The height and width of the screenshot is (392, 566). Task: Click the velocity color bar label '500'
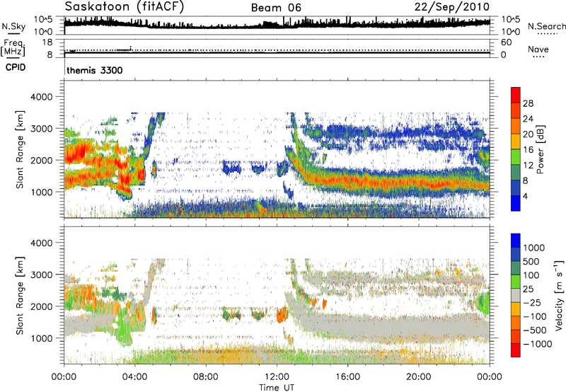531,262
